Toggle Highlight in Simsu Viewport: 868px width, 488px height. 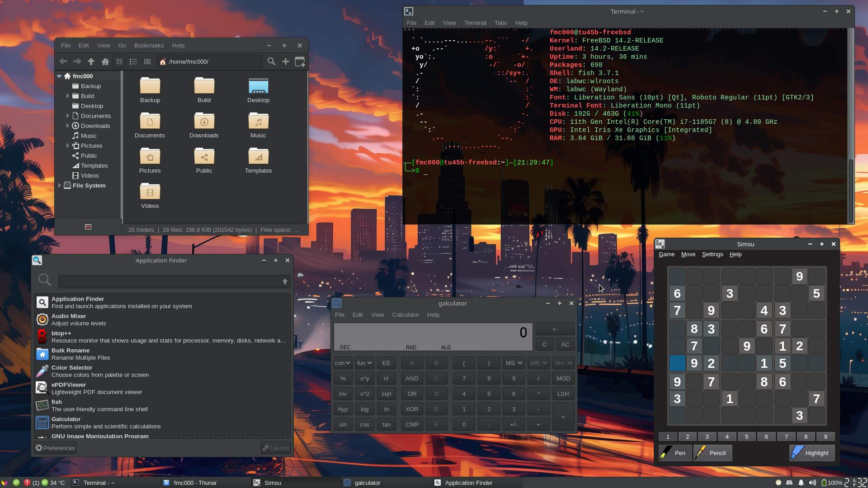tap(812, 453)
